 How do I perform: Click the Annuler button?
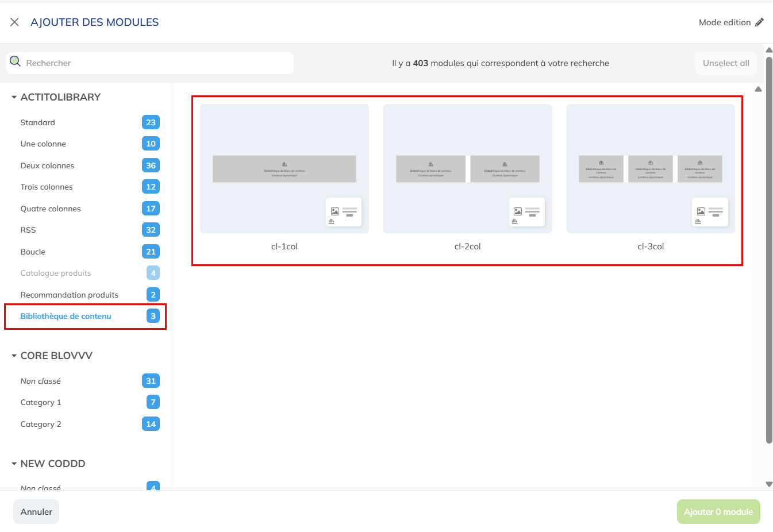(x=36, y=512)
